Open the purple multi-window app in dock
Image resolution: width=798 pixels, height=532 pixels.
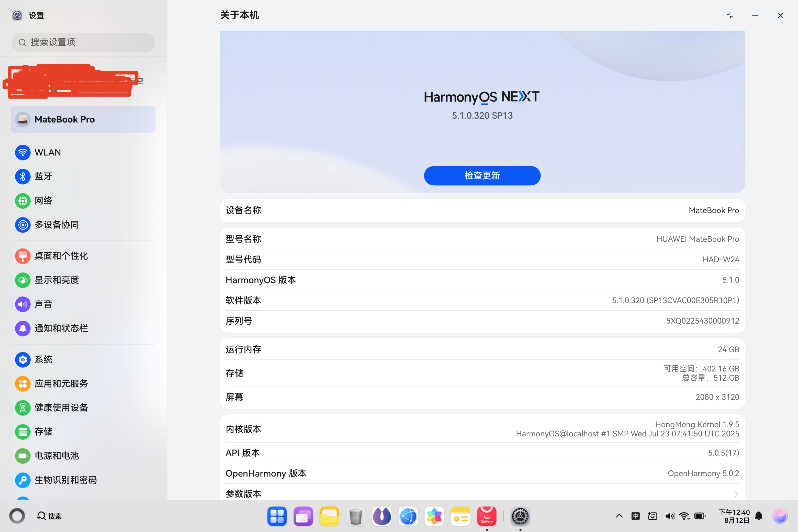[303, 516]
